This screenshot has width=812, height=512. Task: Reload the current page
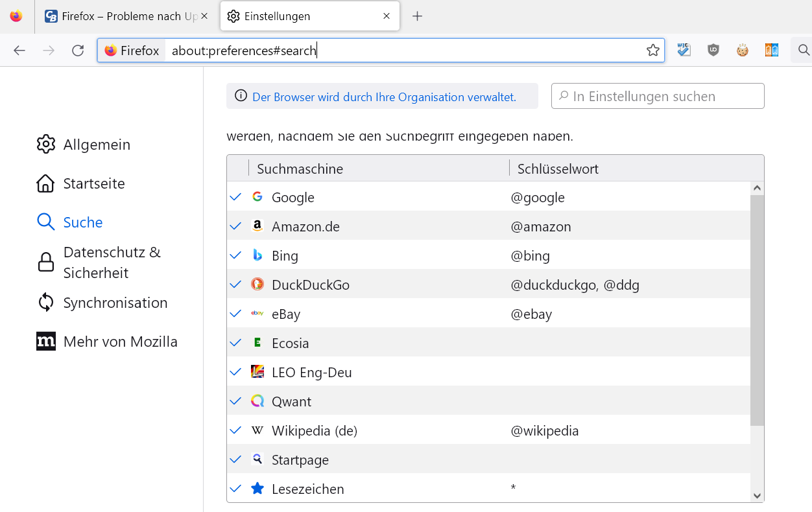point(78,51)
